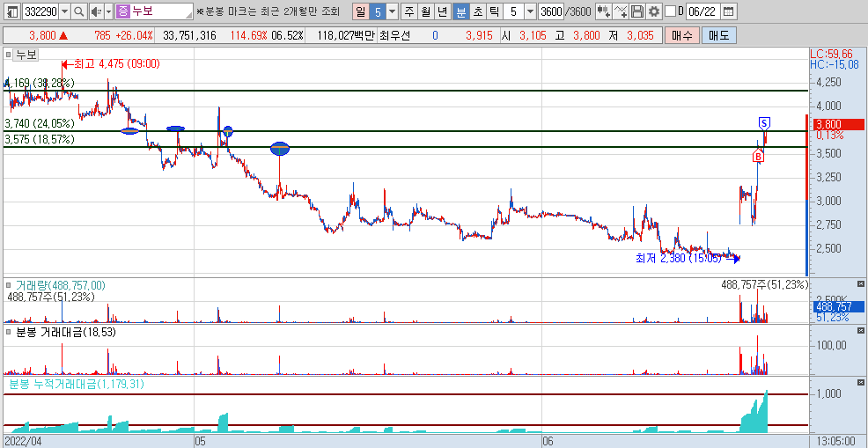
Task: Toggle the left panel layout icon
Action: pos(12,11)
